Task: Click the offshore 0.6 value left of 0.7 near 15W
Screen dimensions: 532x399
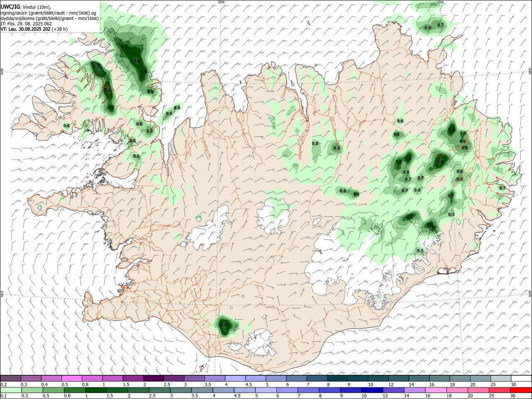Action: pos(428,27)
